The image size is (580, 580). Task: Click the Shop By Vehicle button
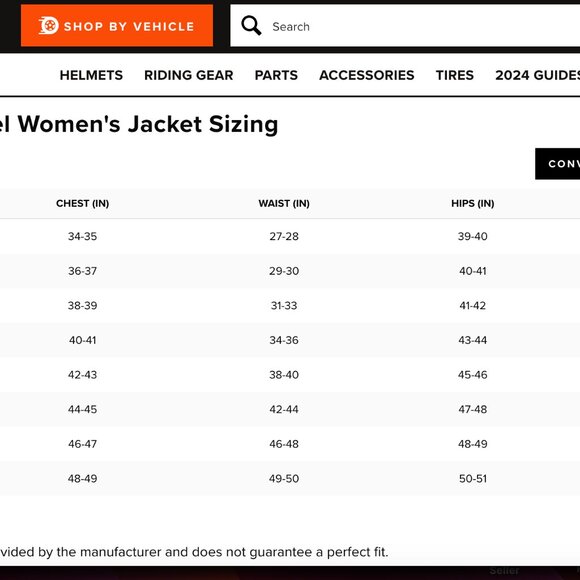pos(117,26)
